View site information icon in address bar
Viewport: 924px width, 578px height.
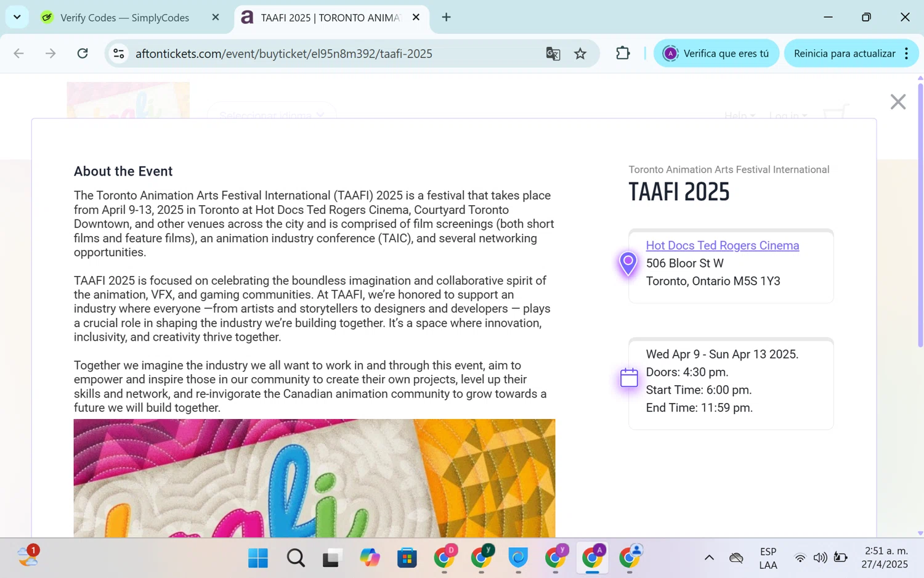click(119, 54)
